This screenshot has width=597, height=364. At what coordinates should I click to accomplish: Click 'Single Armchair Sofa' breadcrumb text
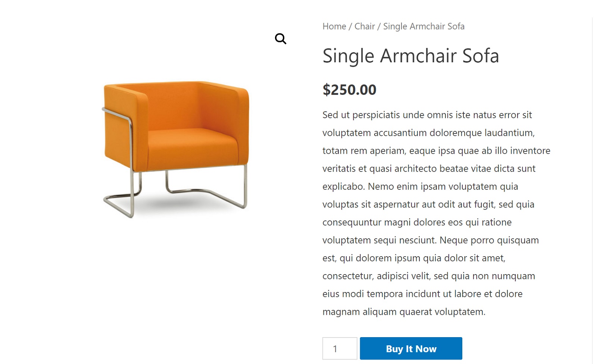[424, 26]
